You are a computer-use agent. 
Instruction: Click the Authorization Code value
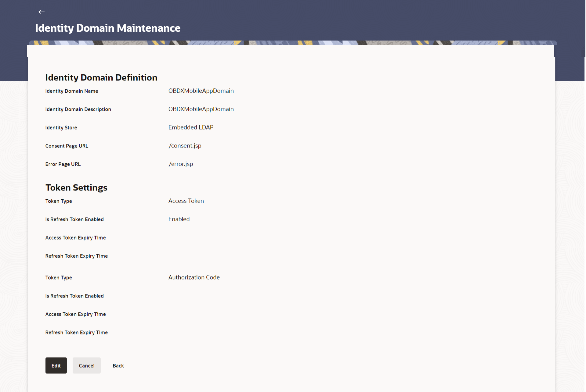tap(194, 277)
